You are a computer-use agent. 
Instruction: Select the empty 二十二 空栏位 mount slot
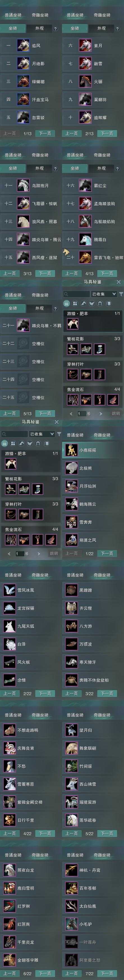(x=31, y=344)
